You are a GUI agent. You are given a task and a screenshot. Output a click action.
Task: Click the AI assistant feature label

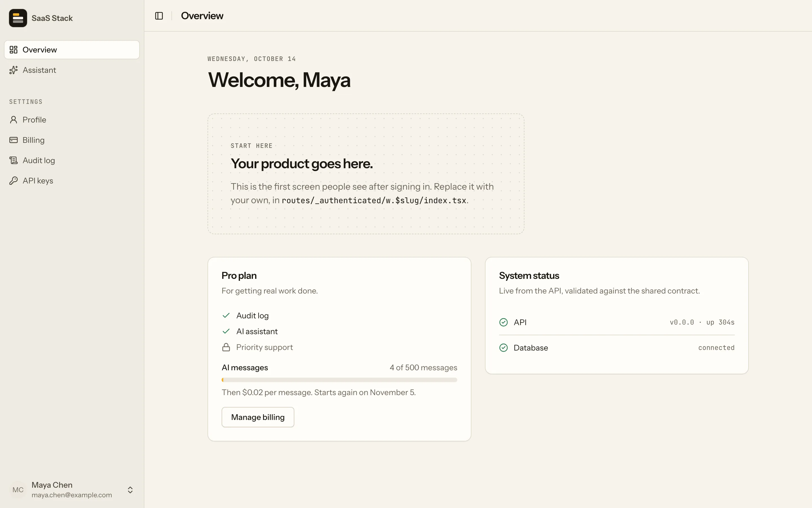[257, 331]
